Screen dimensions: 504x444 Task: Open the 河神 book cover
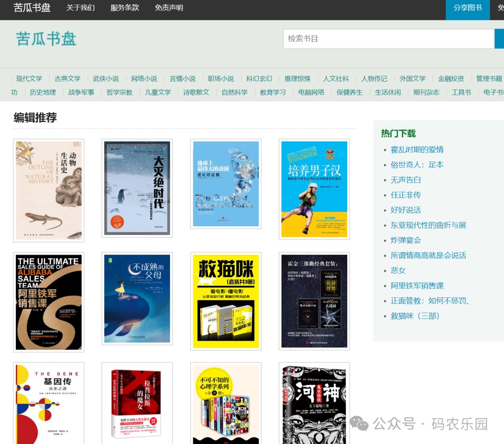coord(315,403)
